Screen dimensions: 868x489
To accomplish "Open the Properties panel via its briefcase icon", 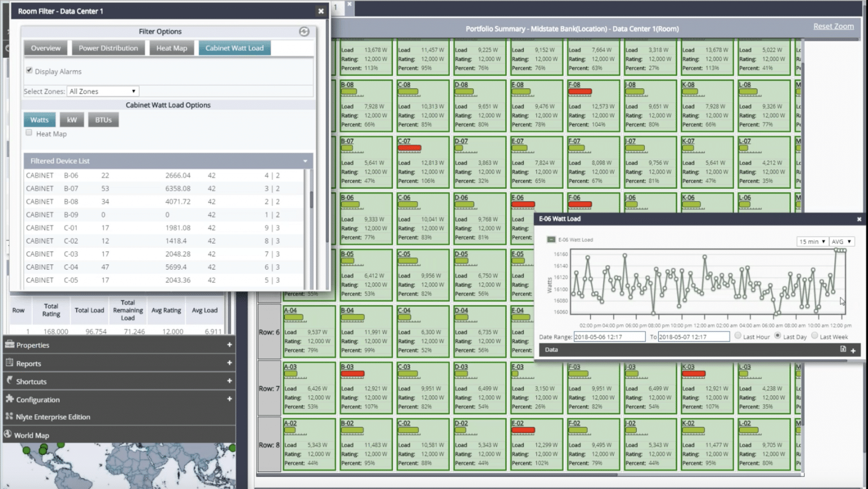I will 9,345.
